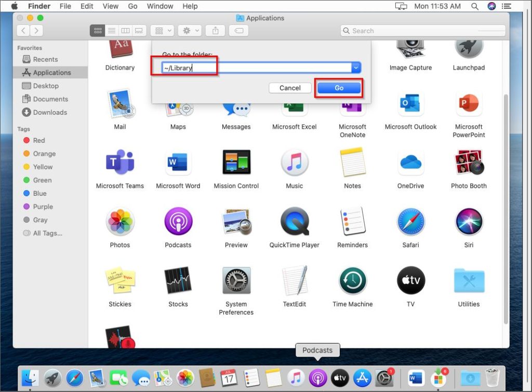Switch Finder to column view
Viewport: 532px width, 392px height.
point(125,31)
